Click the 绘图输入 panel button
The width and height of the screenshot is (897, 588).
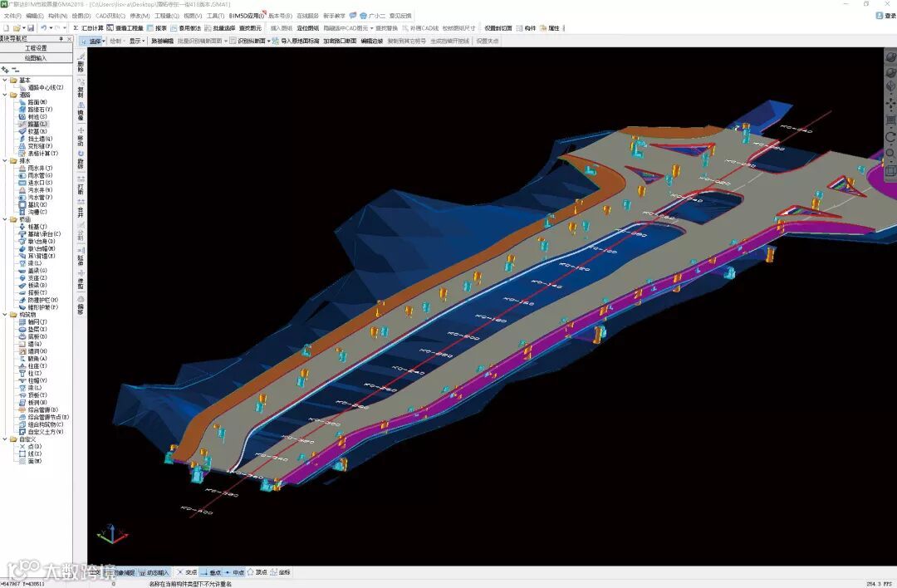pos(36,58)
